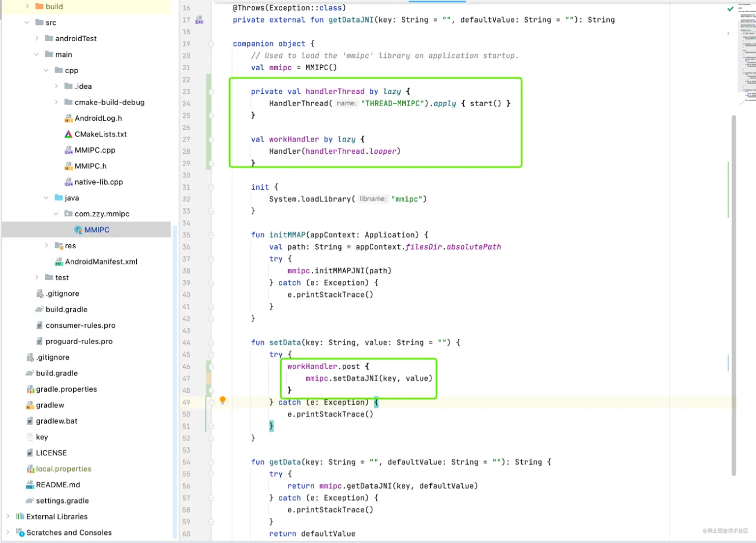This screenshot has height=543, width=756.
Task: Expand the cmake-build-debug folder
Action: pos(56,102)
